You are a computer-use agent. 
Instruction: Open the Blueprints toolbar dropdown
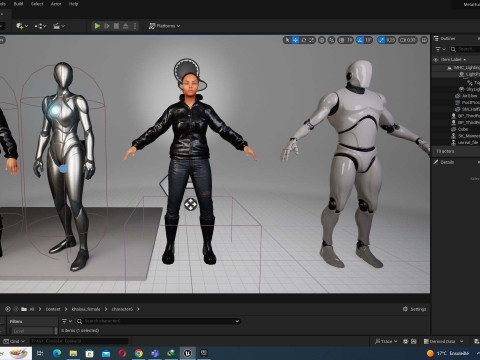[x=40, y=26]
